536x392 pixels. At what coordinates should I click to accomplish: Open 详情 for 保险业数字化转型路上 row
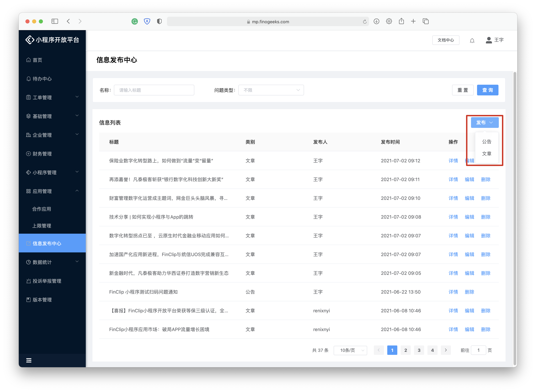tap(453, 161)
